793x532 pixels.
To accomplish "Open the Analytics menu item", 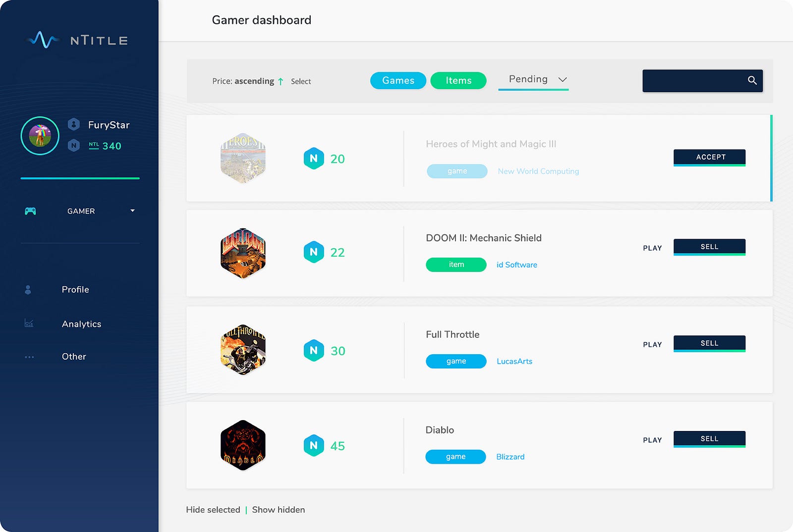I will (81, 324).
